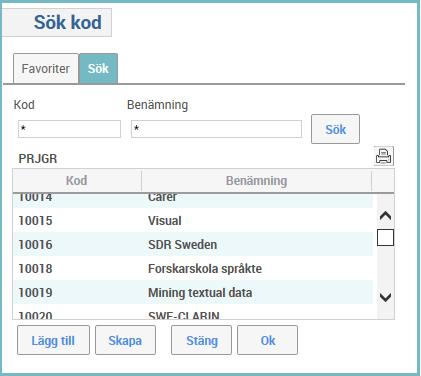This screenshot has width=421, height=376.
Task: Focus the Kod search input field
Action: pyautogui.click(x=69, y=129)
